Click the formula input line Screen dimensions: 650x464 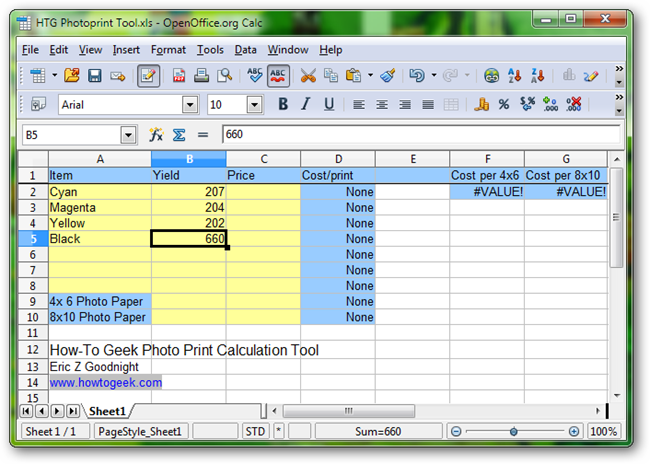pos(420,135)
